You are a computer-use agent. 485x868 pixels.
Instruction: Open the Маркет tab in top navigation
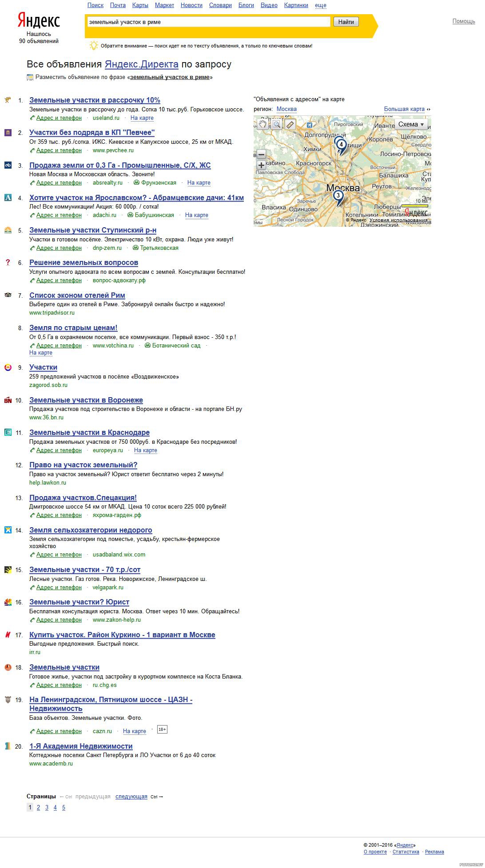[x=164, y=5]
